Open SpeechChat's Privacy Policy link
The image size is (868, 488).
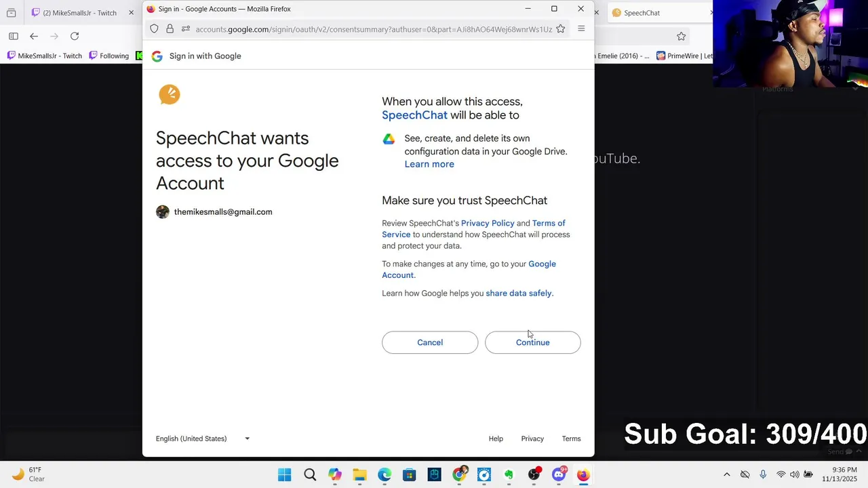[x=488, y=223]
